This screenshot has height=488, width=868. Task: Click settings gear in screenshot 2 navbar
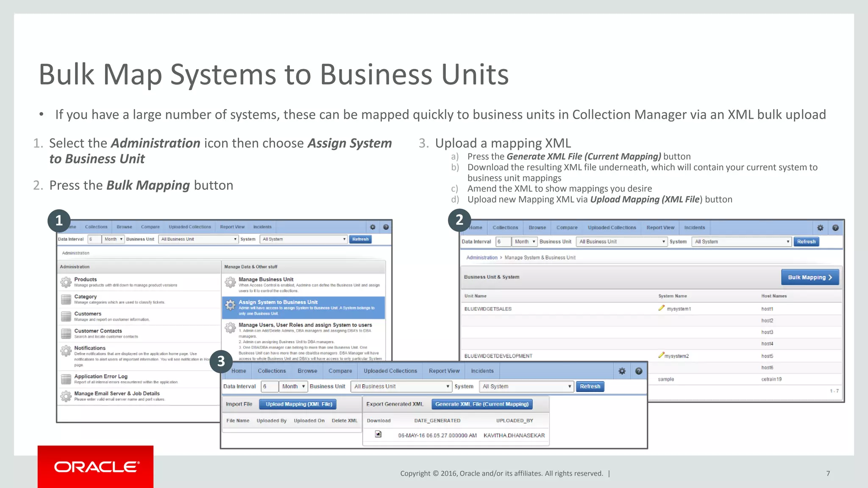pos(820,228)
